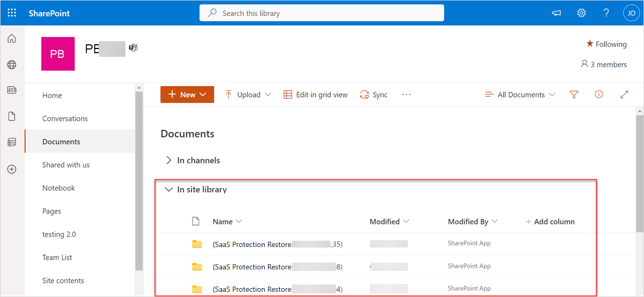Expand the In channels section
Screen dimensions: 644x297
coord(168,160)
